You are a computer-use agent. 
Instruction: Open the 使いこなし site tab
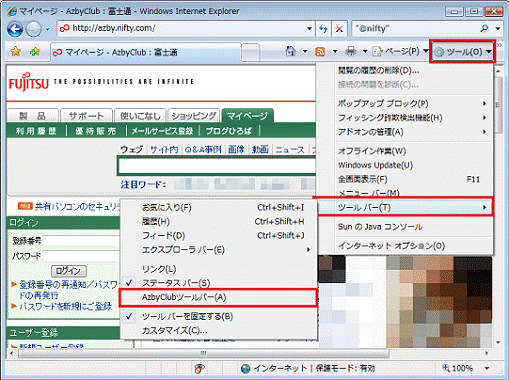[140, 116]
